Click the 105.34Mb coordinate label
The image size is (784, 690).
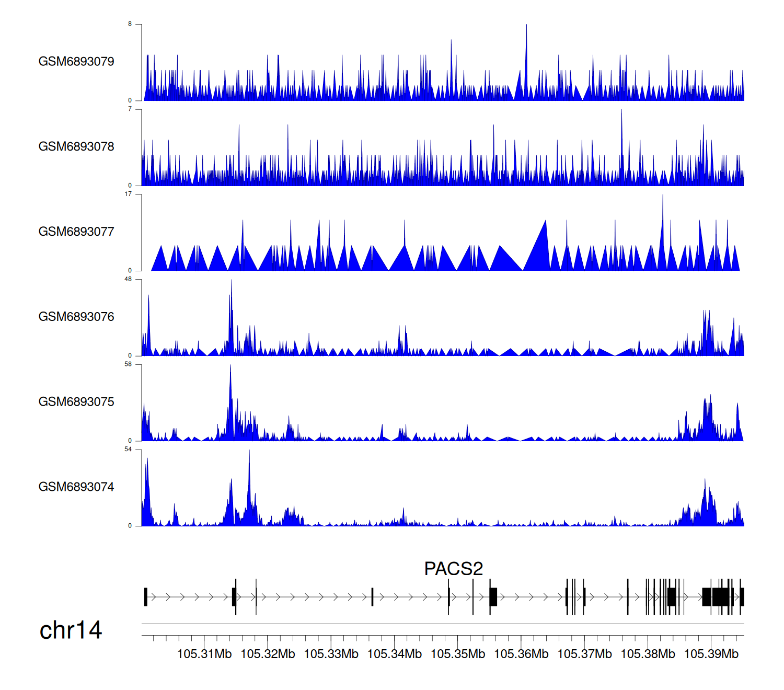395,654
